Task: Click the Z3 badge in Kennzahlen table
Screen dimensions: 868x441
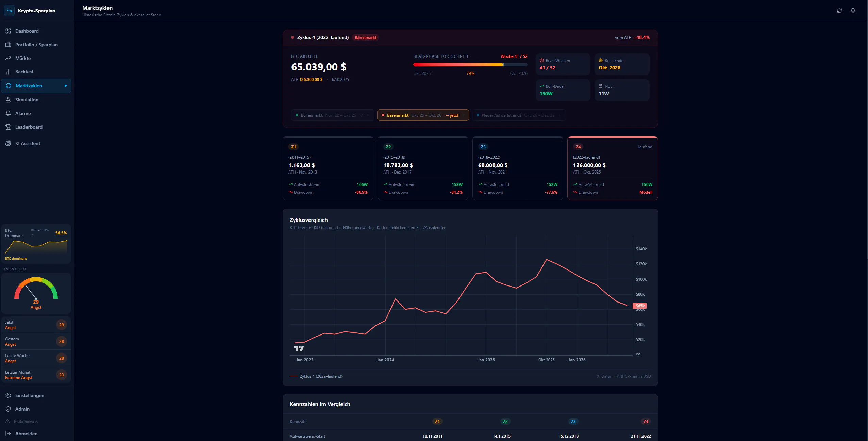Action: pos(573,422)
